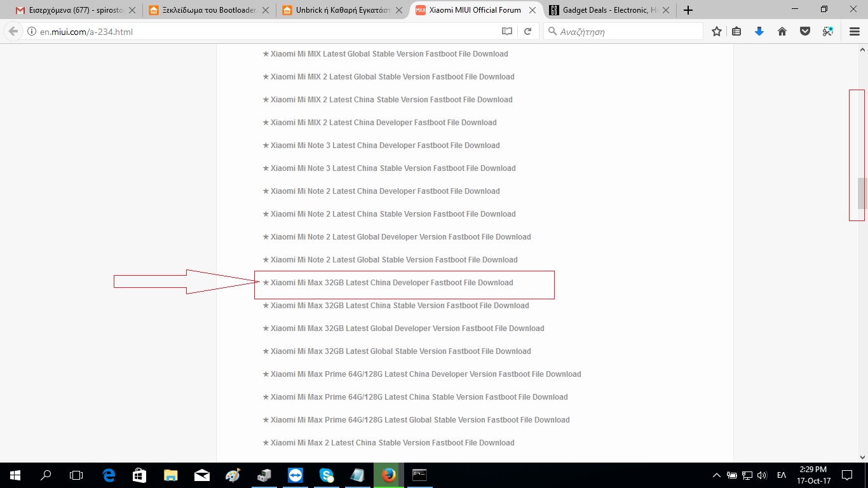Toggle Reader View in address bar
The height and width of the screenshot is (488, 868).
[x=506, y=31]
